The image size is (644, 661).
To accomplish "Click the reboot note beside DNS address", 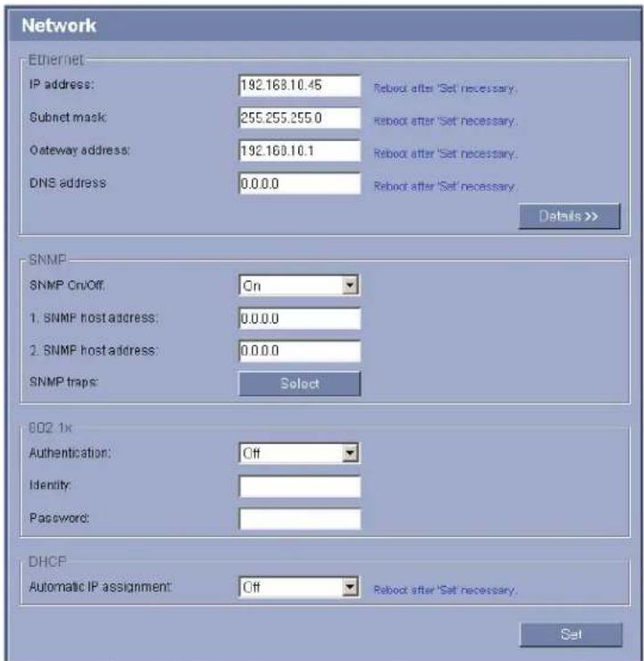I will [x=446, y=187].
